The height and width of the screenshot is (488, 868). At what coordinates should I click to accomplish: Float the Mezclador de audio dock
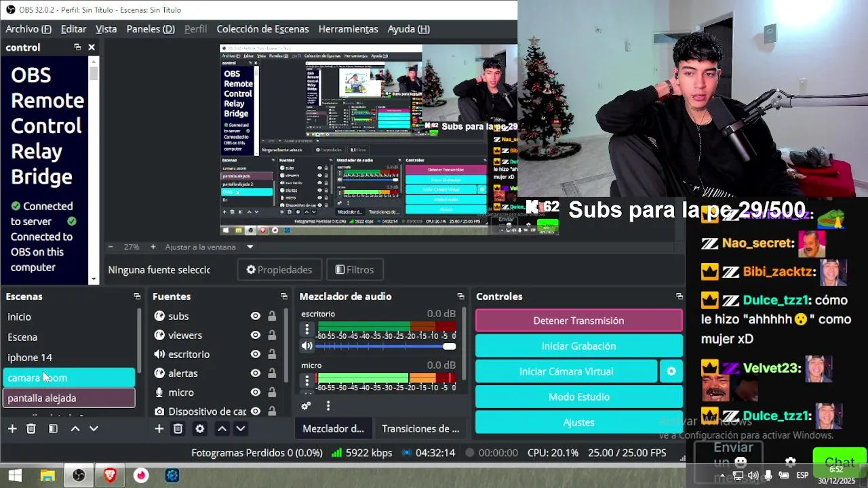point(460,296)
